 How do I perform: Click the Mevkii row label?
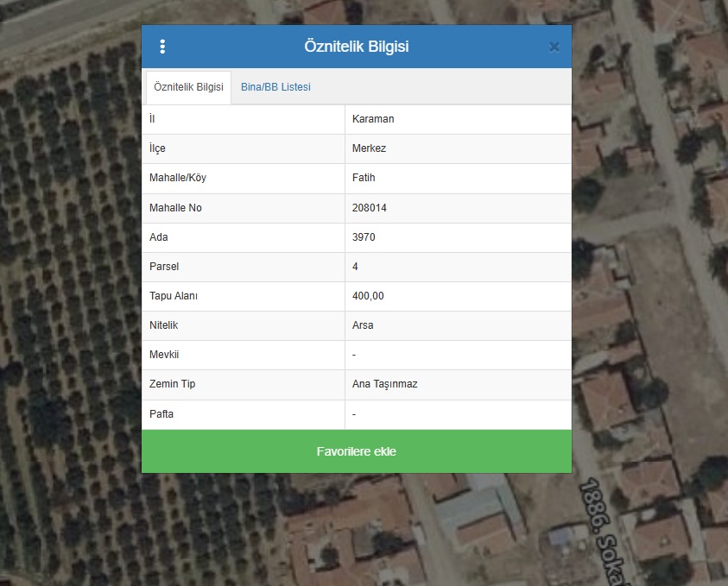164,355
